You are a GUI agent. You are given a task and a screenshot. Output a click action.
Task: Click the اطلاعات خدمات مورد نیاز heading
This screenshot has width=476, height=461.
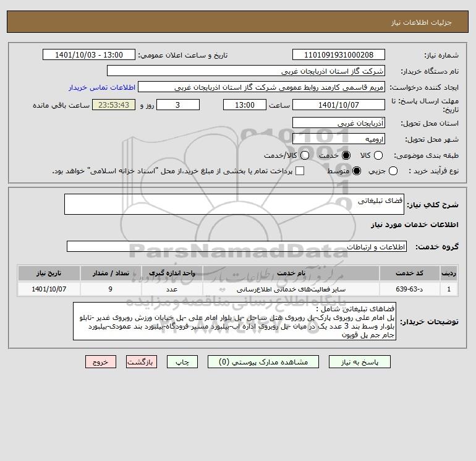(414, 225)
